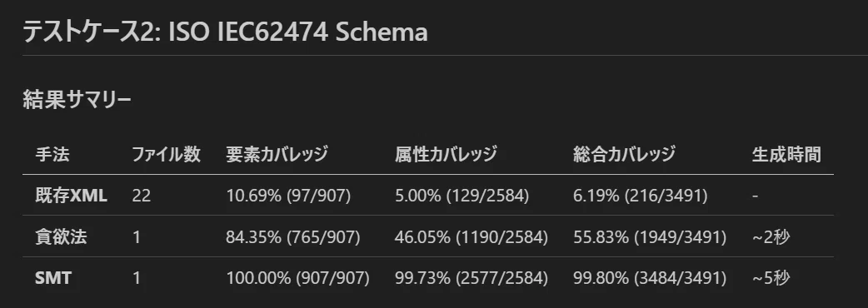Select the 5.00% (129/2584) cell
Viewport: 868px width, 308px height.
pos(461,196)
